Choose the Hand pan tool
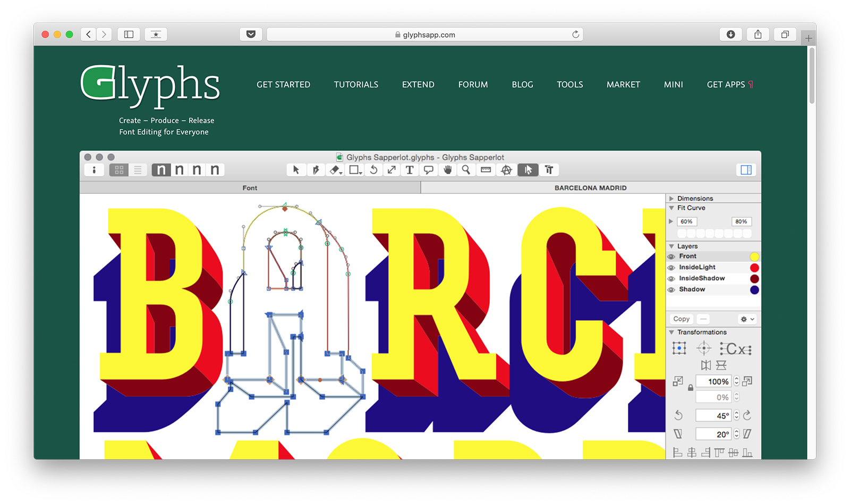 (x=448, y=170)
